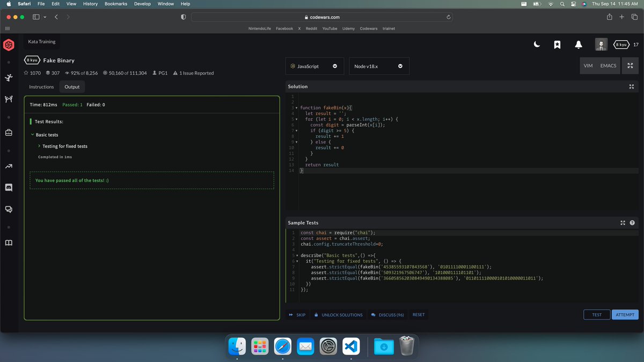
Task: Open the user profile avatar
Action: 601,45
